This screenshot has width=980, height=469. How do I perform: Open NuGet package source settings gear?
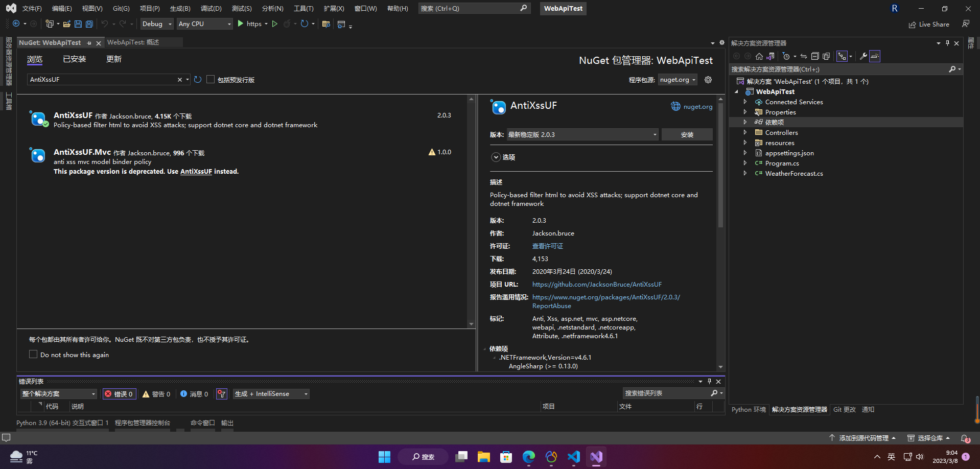[708, 80]
